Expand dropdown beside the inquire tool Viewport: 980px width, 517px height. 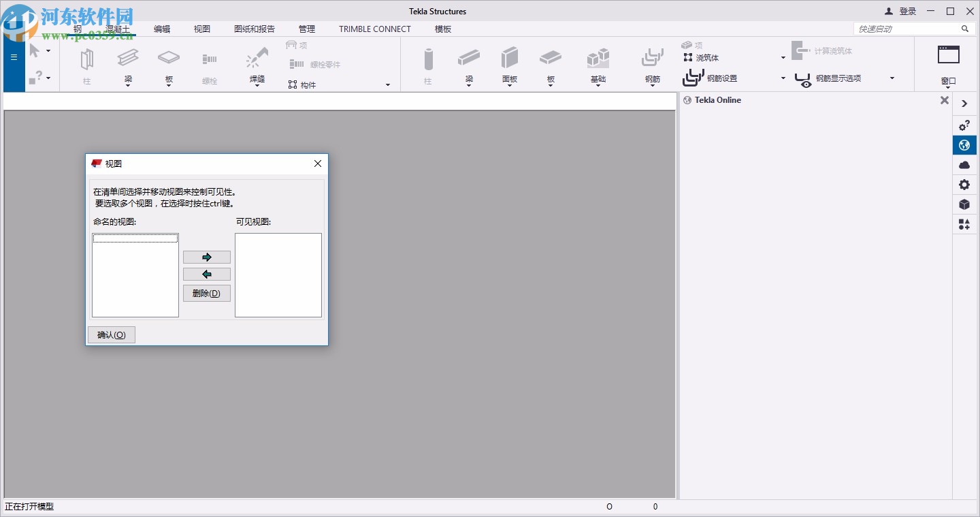tap(48, 78)
